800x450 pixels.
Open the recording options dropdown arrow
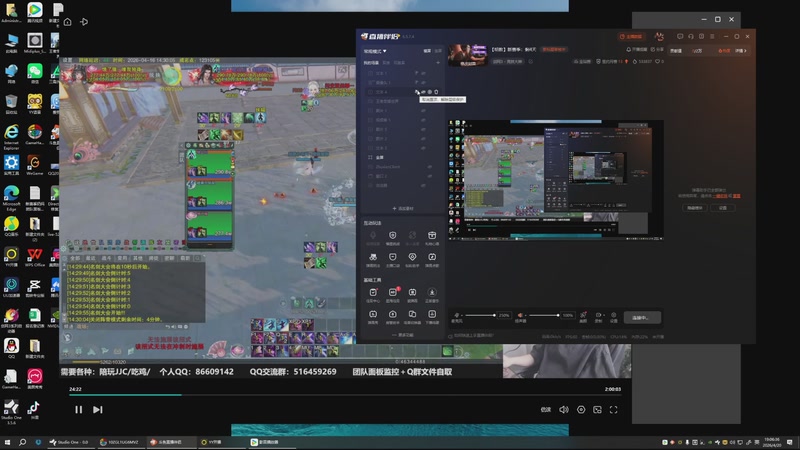[x=604, y=315]
